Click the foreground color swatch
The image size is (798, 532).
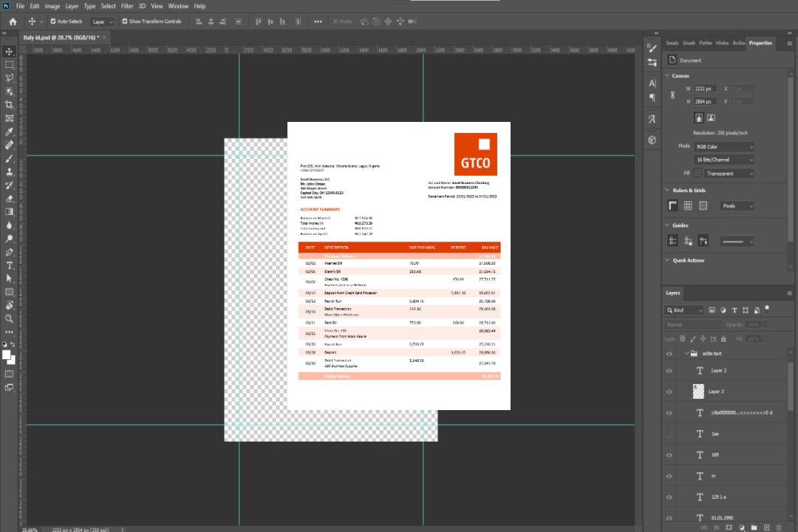(x=7, y=355)
